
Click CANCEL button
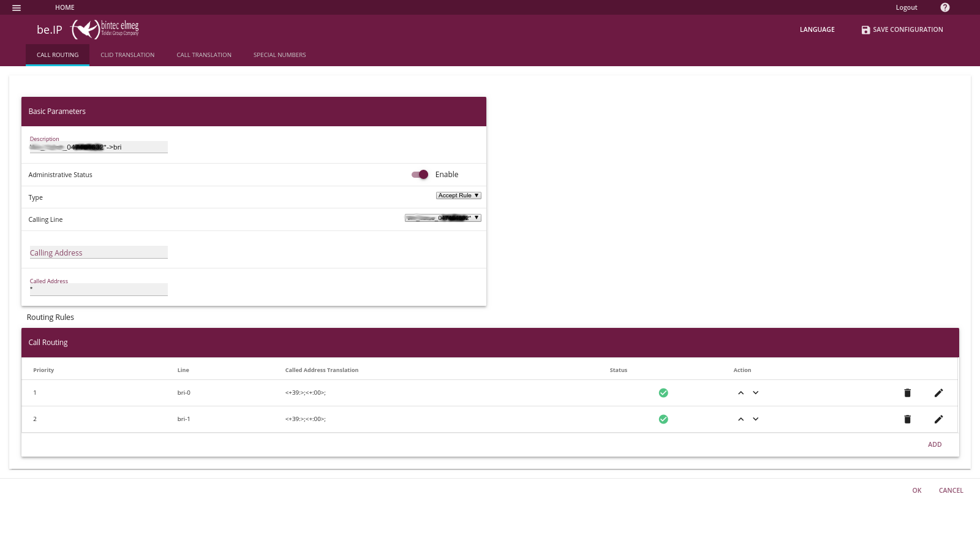click(x=951, y=490)
